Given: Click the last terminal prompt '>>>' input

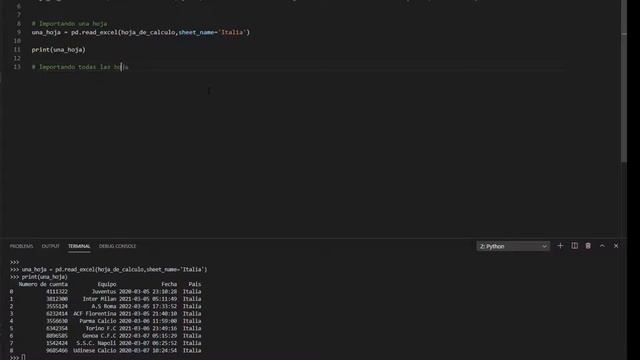Looking at the screenshot, I should click(18, 357).
